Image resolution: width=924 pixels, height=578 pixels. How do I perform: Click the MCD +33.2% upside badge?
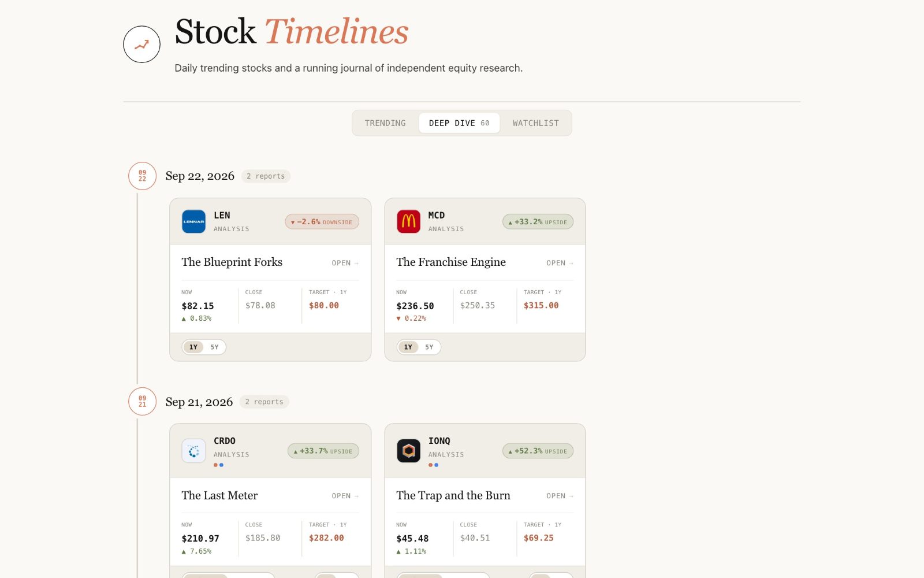click(538, 222)
